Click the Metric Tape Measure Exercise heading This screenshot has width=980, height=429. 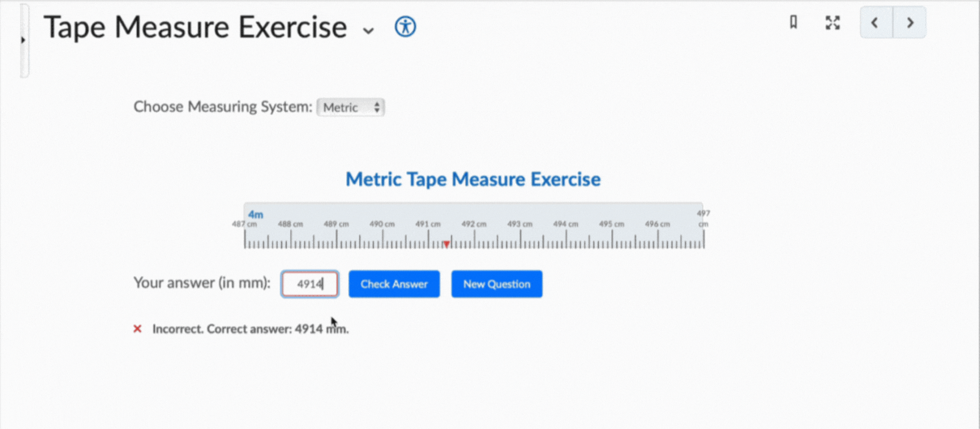pos(473,179)
